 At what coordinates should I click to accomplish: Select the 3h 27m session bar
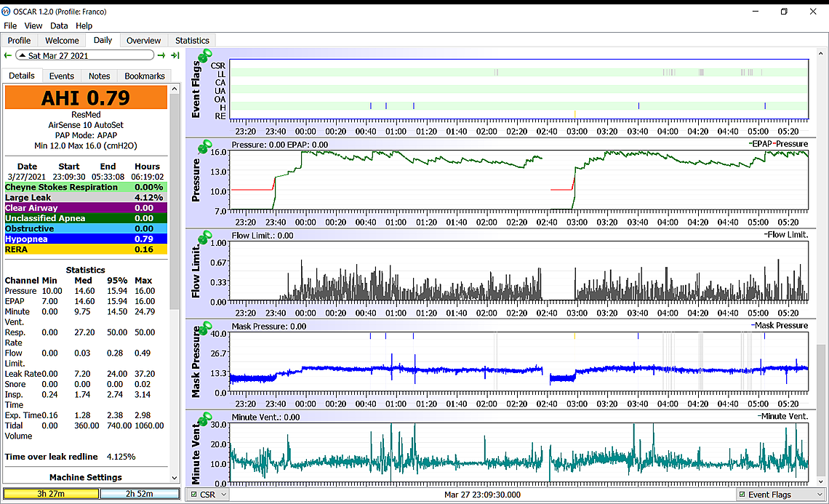pyautogui.click(x=51, y=493)
